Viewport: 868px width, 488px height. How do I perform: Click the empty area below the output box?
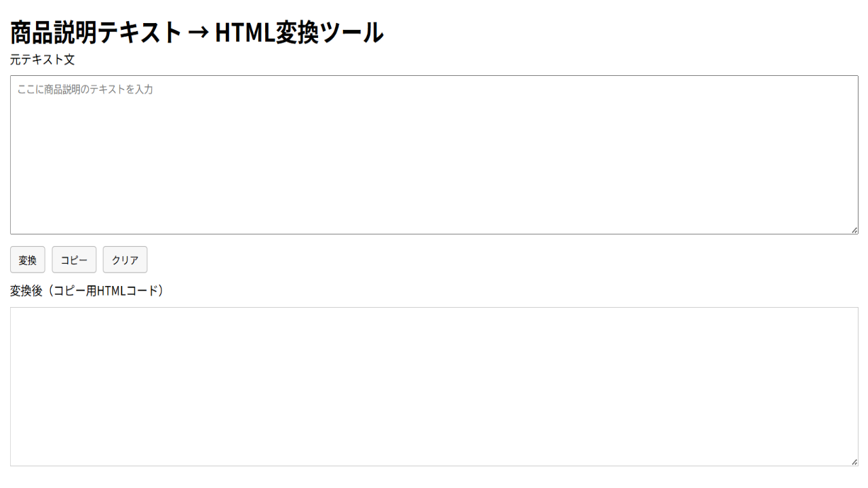click(x=434, y=478)
